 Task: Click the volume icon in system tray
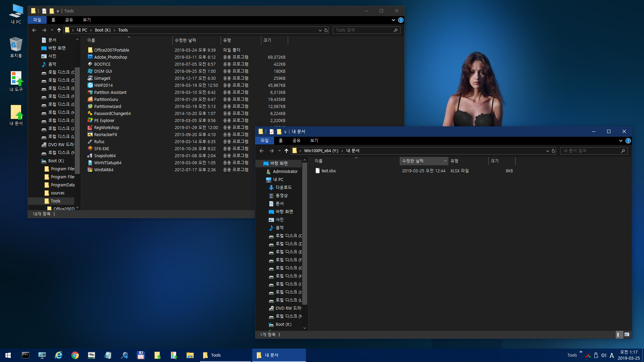pyautogui.click(x=604, y=355)
